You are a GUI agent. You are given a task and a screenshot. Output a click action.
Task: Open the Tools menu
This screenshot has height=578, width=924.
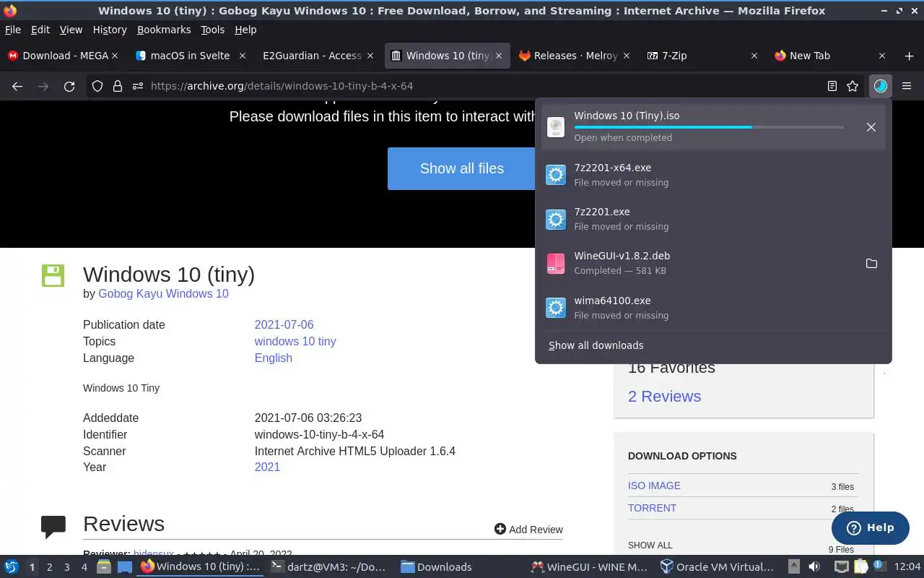tap(213, 30)
